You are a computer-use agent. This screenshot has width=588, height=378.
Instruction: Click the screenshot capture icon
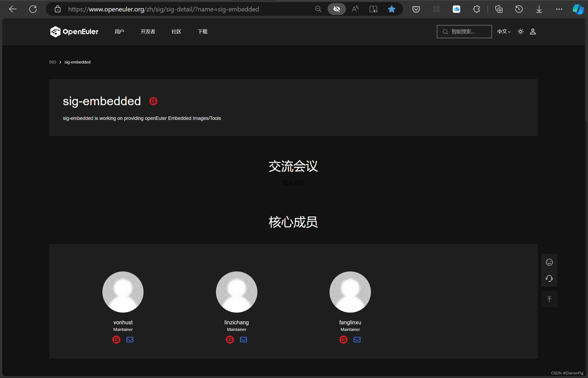coord(436,9)
